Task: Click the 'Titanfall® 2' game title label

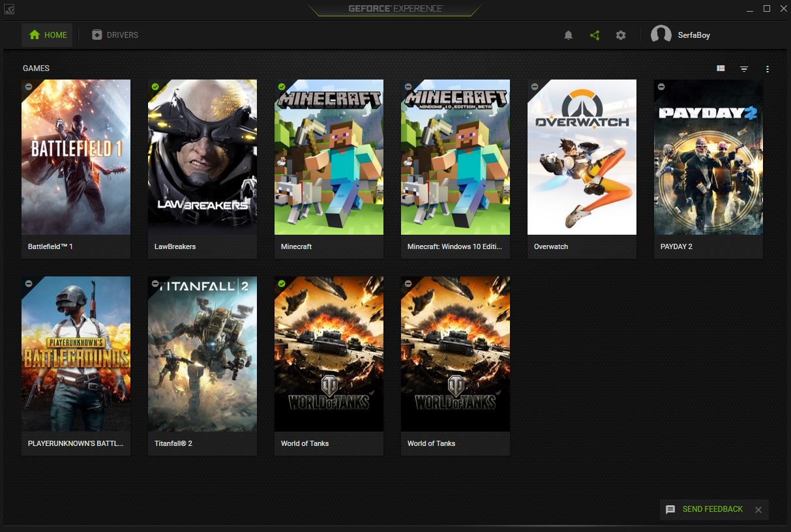Action: [173, 444]
